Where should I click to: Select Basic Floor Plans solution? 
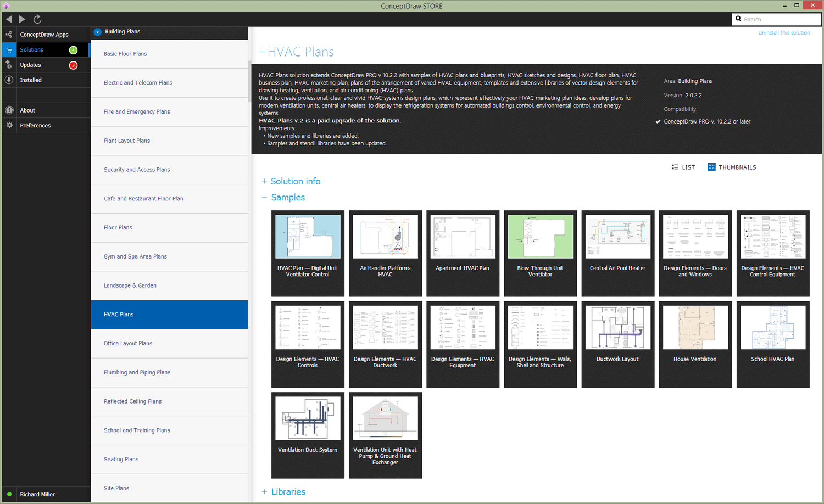169,54
